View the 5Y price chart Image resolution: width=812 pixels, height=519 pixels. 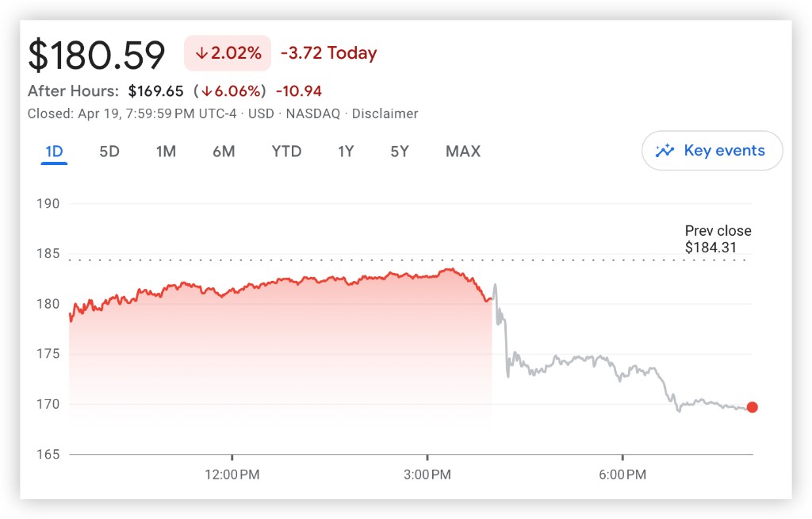(400, 151)
